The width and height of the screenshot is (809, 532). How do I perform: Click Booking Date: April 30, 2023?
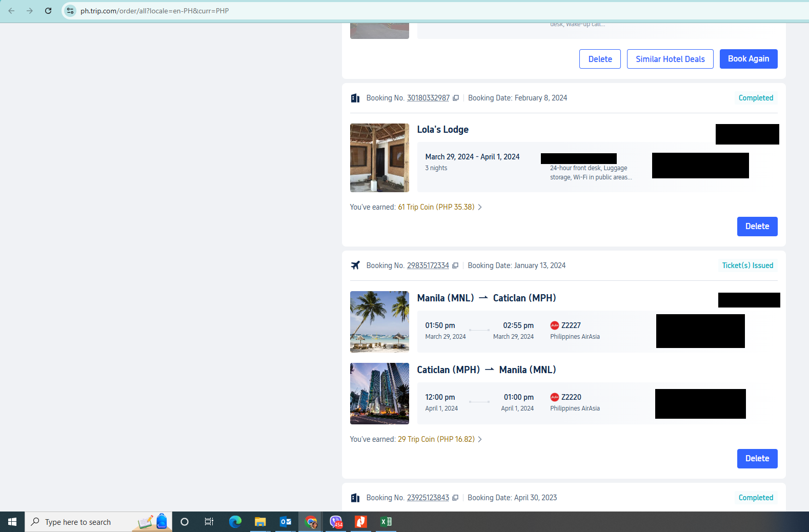pos(512,498)
